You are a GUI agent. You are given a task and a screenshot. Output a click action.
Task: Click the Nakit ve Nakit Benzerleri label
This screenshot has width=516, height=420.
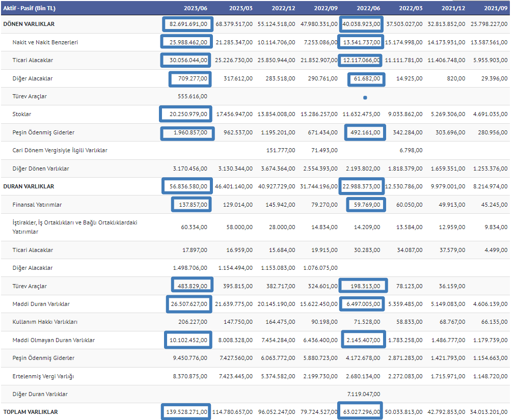(x=45, y=42)
